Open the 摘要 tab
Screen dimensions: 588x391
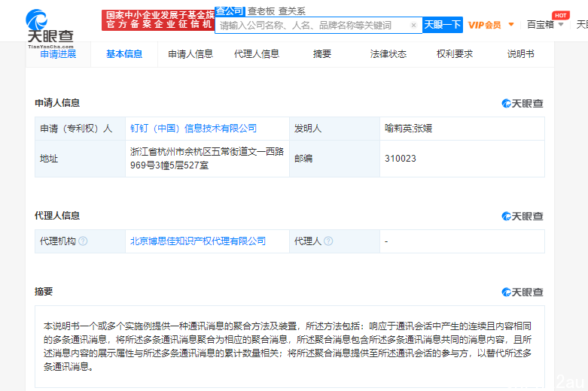(322, 54)
